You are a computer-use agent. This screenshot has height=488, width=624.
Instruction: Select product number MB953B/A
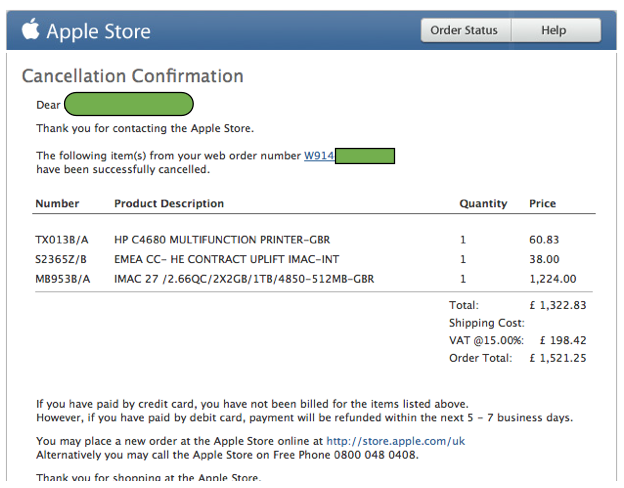tap(62, 279)
